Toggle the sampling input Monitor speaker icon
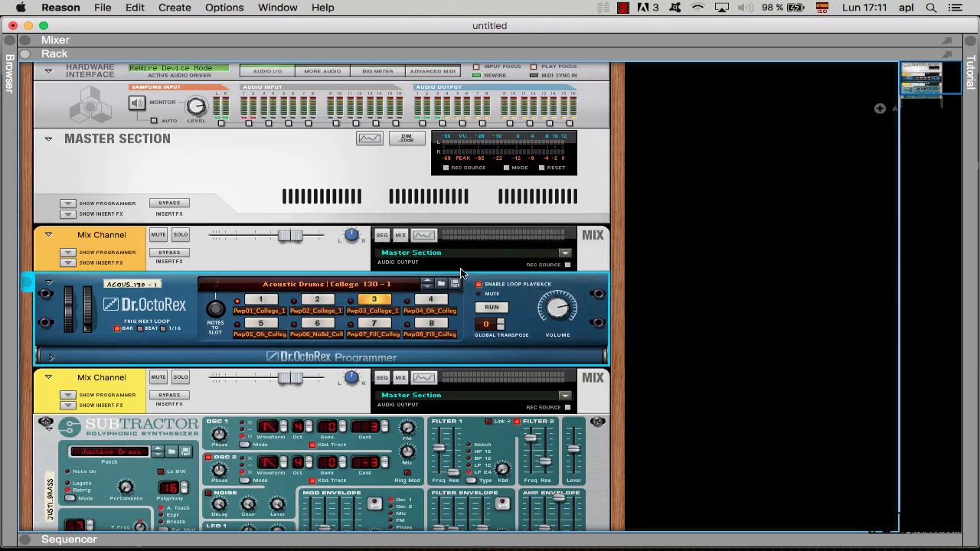 click(x=136, y=103)
